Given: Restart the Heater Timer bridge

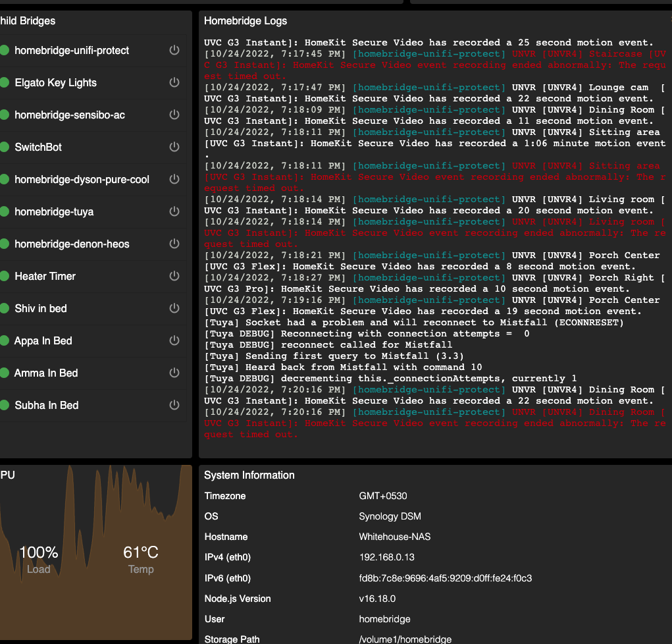Looking at the screenshot, I should [x=174, y=276].
